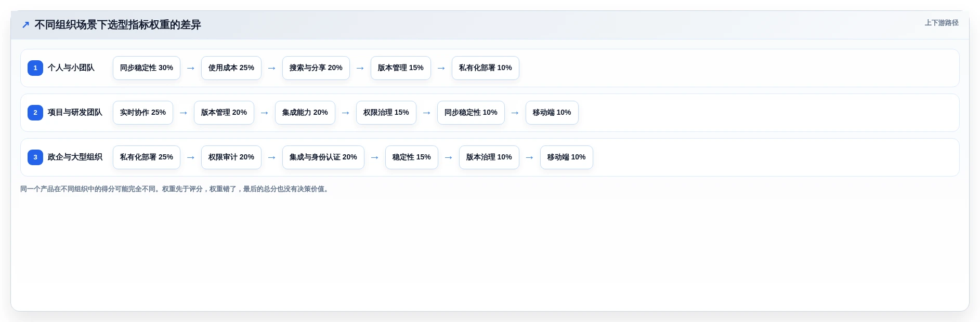
Task: Click the arrow after 私有化部署 25%
Action: click(x=191, y=157)
